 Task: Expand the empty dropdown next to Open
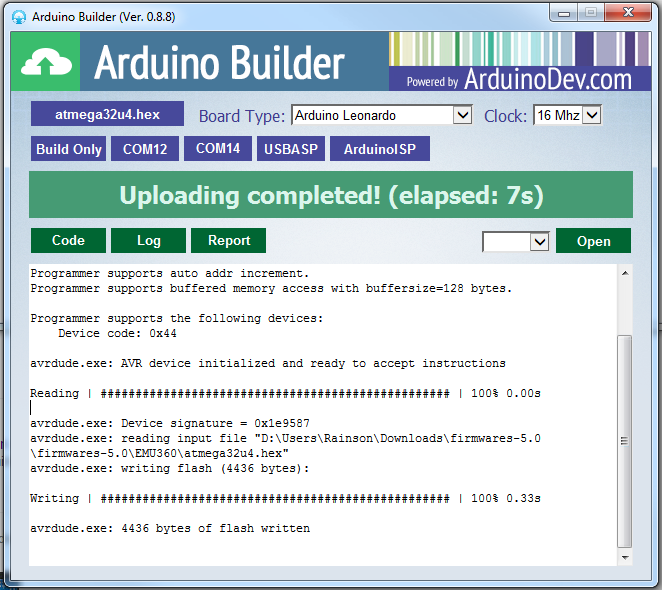coord(539,242)
